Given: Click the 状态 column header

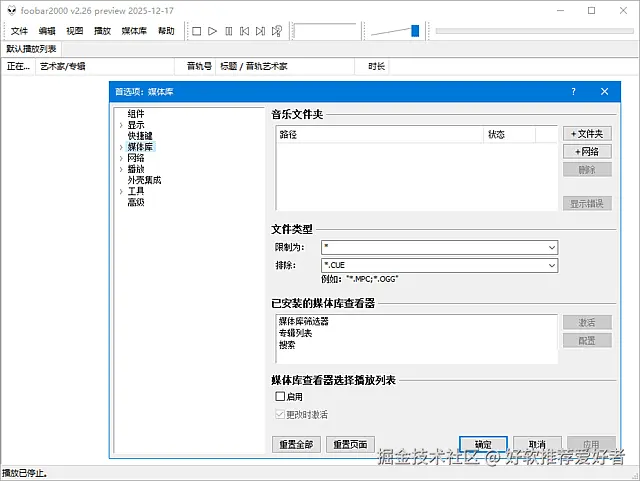Looking at the screenshot, I should click(509, 134).
